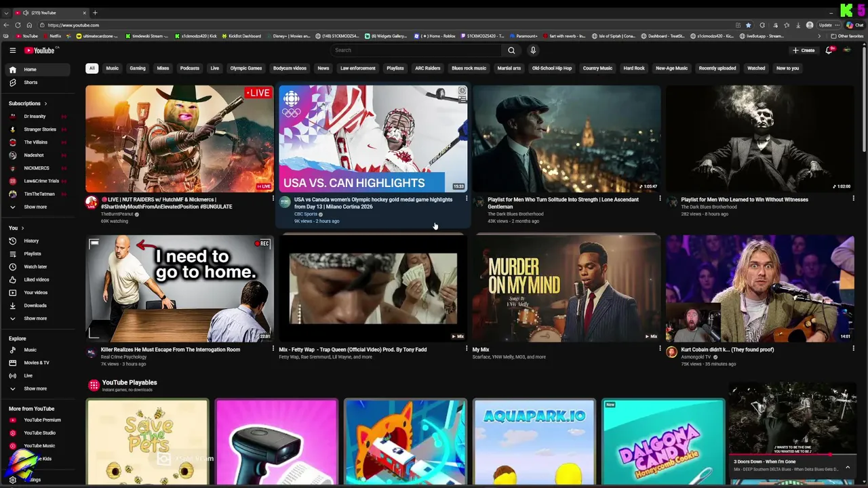Bookmark page with star icon

pos(748,25)
